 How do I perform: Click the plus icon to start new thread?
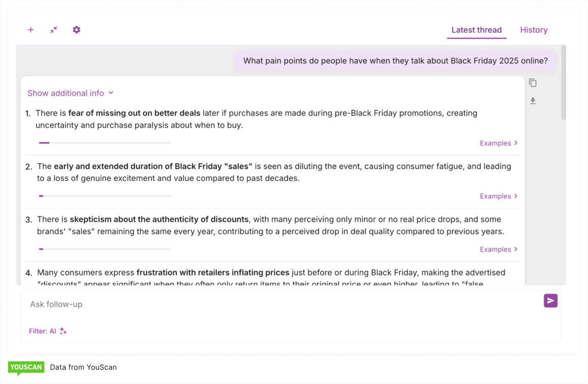click(31, 30)
